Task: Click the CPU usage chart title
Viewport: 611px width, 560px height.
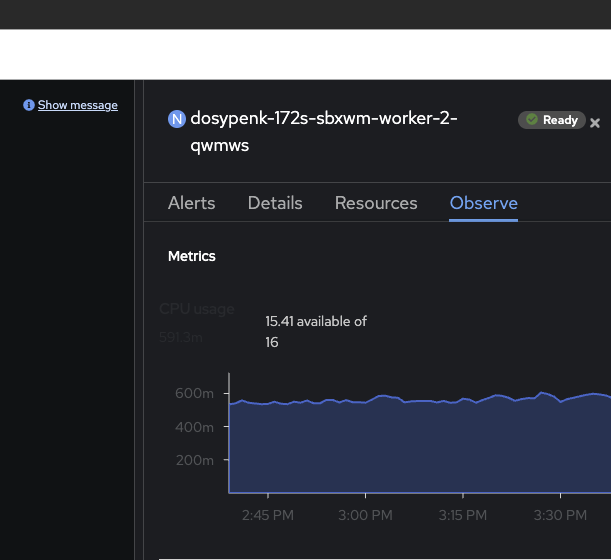Action: tap(197, 309)
